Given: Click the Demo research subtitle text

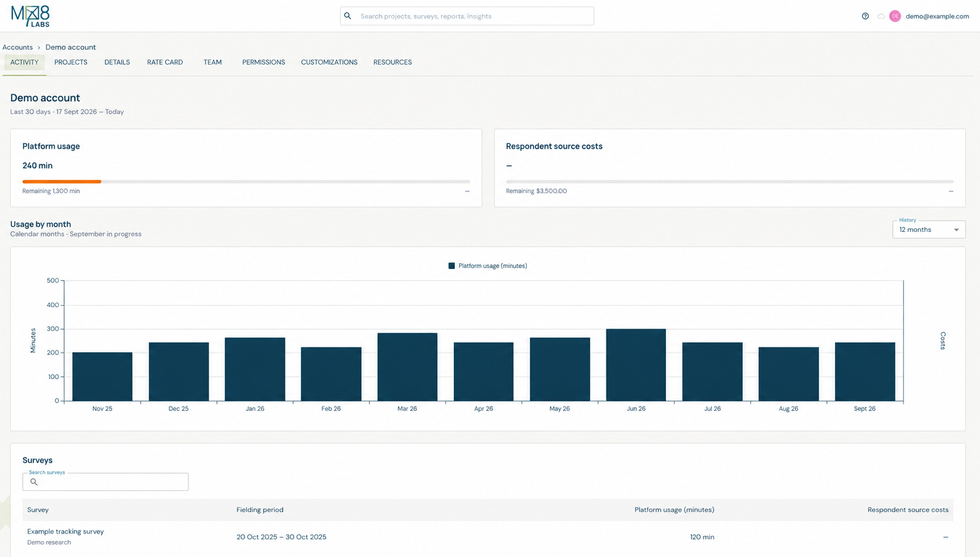Looking at the screenshot, I should pos(49,542).
